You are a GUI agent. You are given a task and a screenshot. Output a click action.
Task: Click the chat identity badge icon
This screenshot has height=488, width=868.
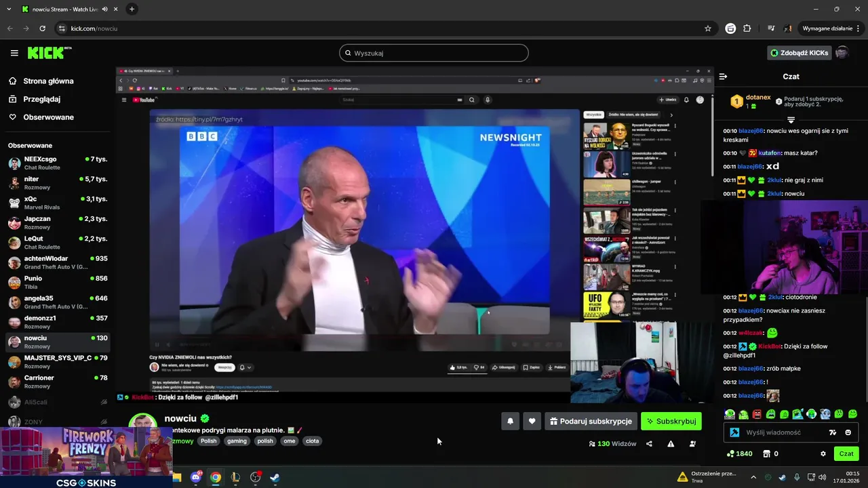pyautogui.click(x=734, y=432)
